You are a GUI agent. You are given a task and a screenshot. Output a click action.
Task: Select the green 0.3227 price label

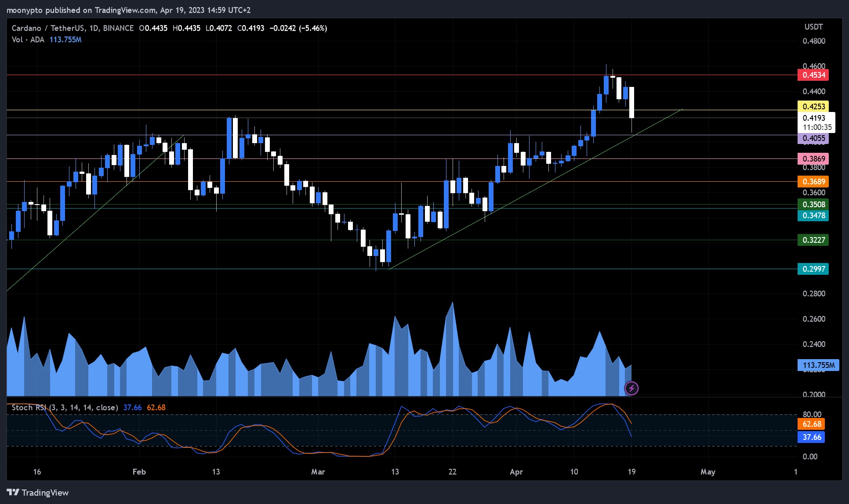pyautogui.click(x=813, y=240)
